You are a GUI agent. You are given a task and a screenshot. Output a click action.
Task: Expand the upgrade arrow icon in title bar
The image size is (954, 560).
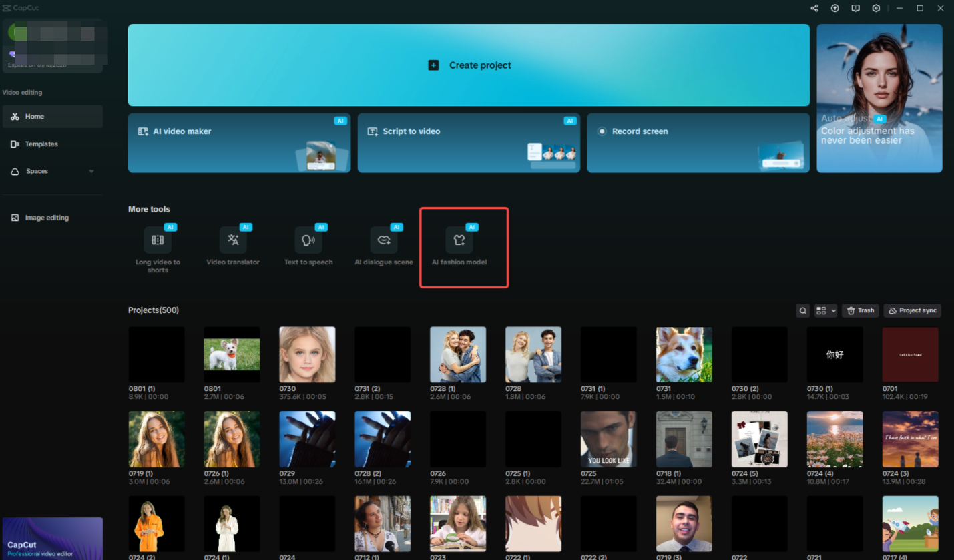834,8
